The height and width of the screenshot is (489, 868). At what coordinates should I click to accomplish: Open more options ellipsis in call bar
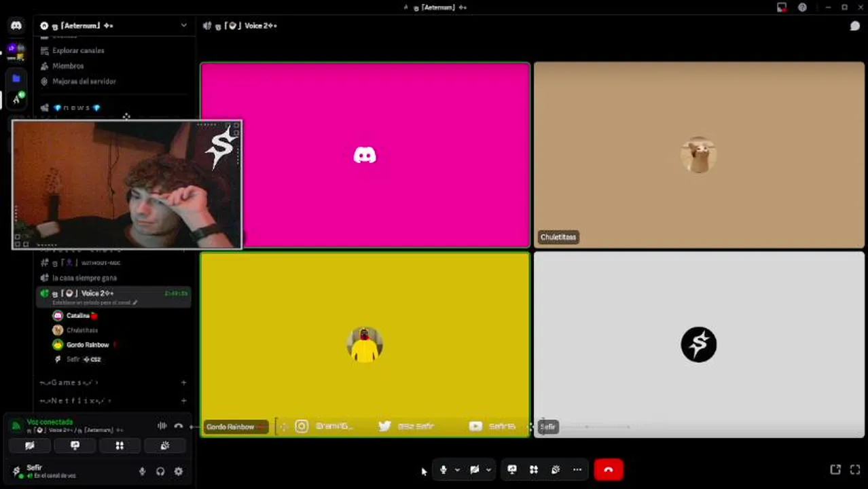coord(577,469)
